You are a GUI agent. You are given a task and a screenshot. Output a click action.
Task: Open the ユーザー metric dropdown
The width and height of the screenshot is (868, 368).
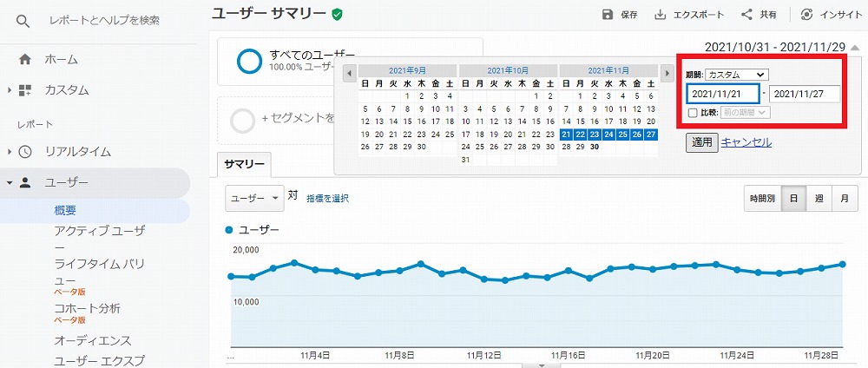click(x=254, y=198)
